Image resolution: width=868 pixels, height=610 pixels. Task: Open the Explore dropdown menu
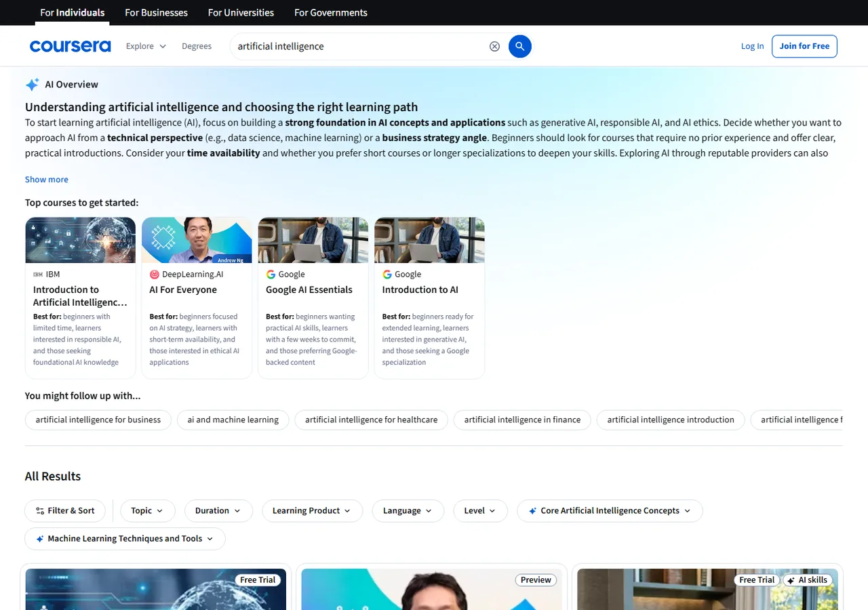coord(146,46)
